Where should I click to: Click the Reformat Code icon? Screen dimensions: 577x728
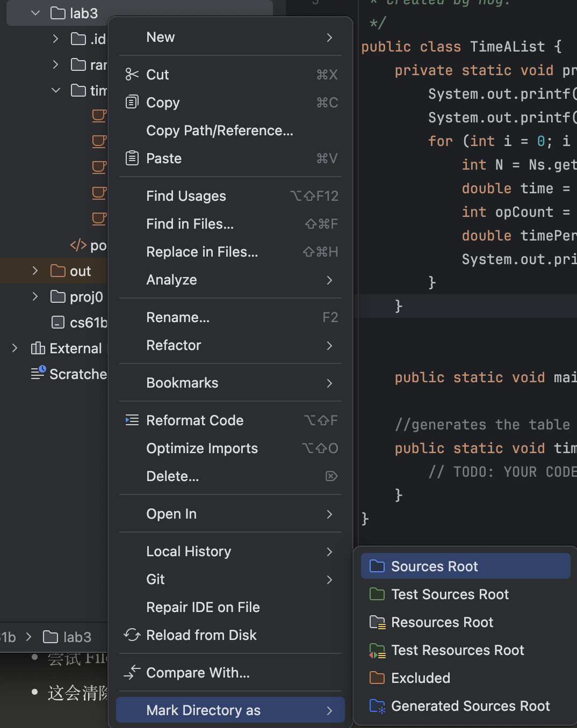tap(132, 420)
